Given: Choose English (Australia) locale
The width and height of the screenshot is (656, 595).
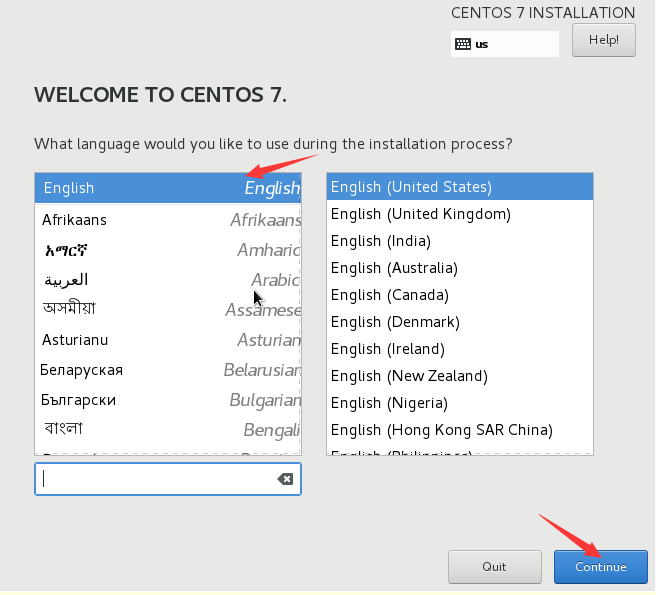Looking at the screenshot, I should (460, 268).
